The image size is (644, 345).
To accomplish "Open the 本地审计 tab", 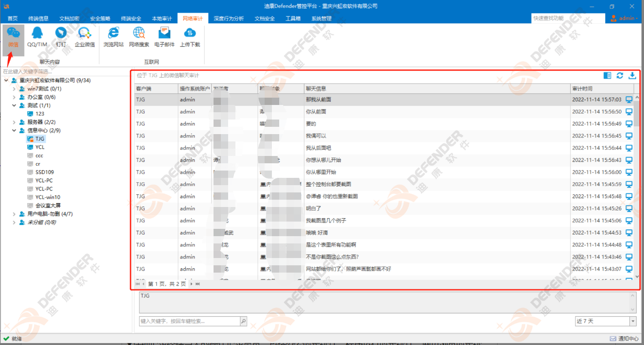I will click(162, 18).
